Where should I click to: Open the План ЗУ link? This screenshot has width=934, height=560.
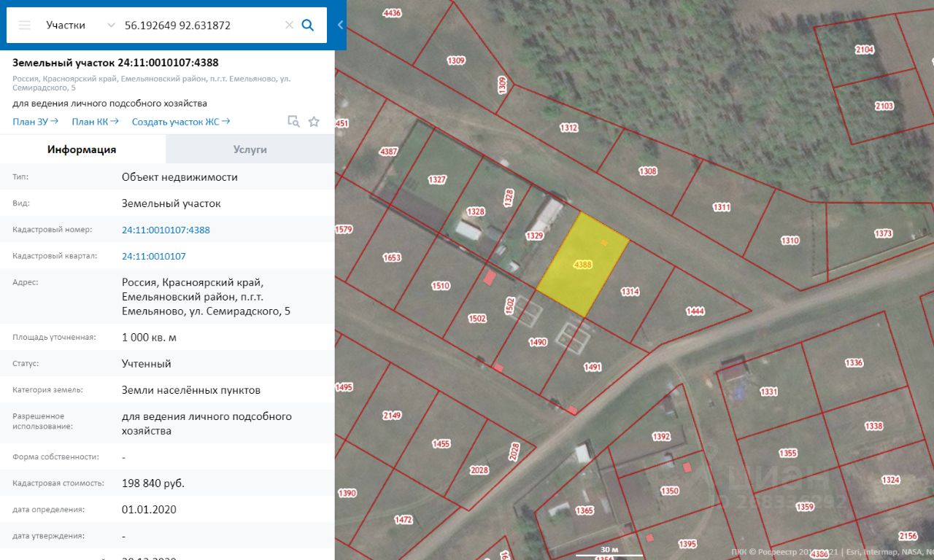(x=35, y=122)
